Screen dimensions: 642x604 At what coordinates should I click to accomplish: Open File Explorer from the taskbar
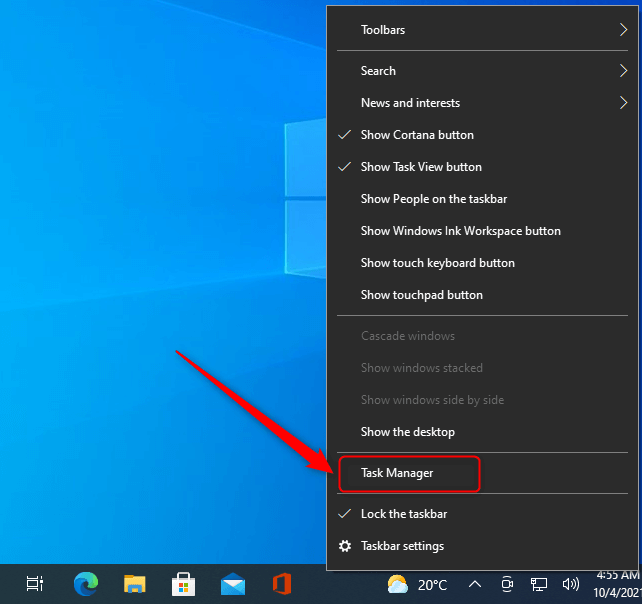(135, 583)
